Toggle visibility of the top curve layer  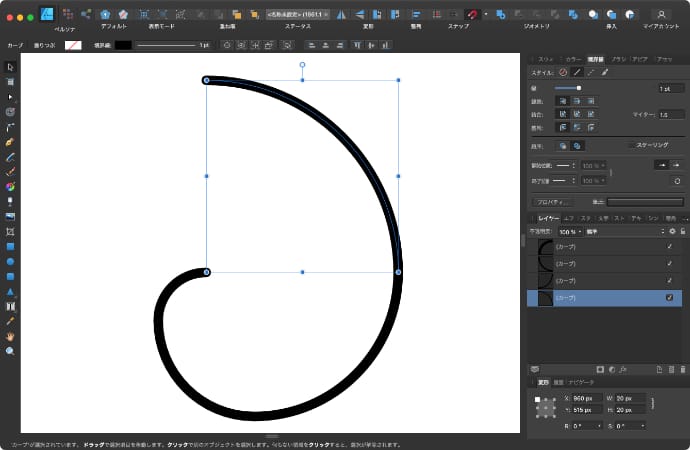click(669, 245)
